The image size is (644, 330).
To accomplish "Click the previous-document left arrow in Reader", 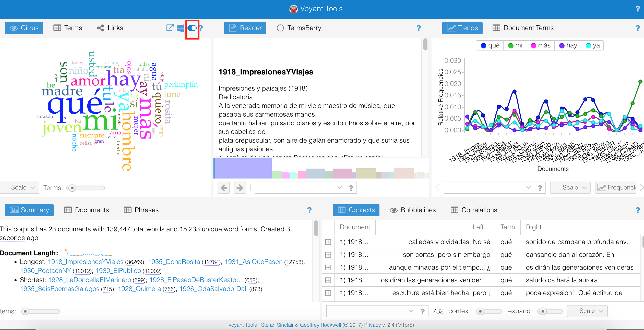I will point(224,188).
